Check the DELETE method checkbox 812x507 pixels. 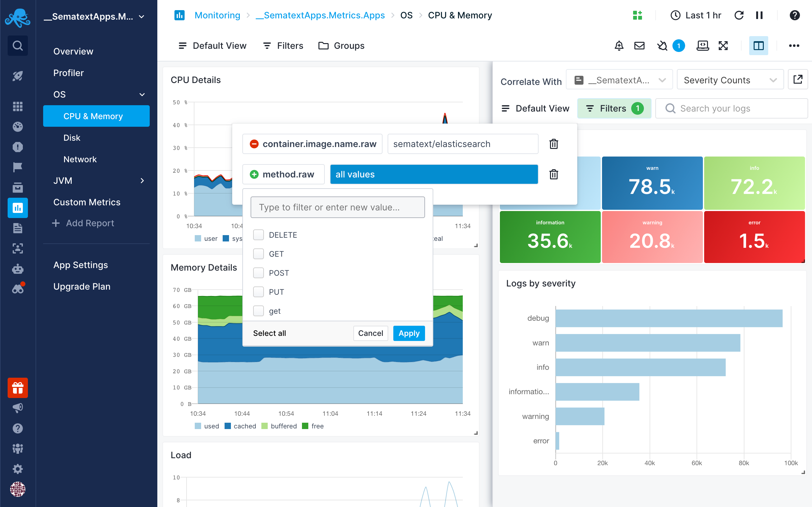click(259, 234)
